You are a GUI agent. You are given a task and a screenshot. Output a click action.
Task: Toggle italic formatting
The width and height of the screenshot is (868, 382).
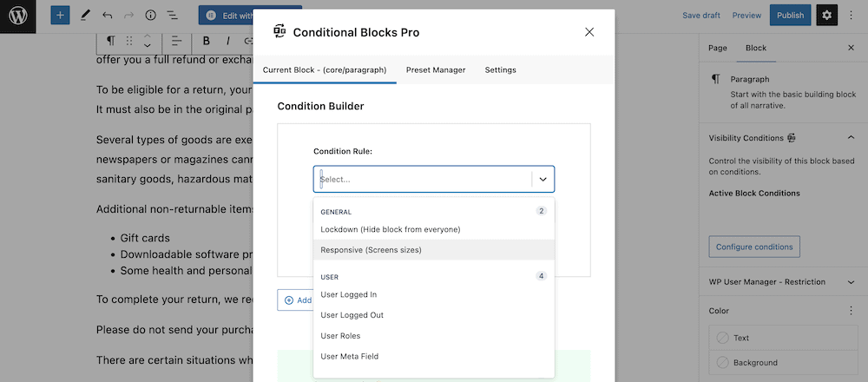(x=227, y=41)
